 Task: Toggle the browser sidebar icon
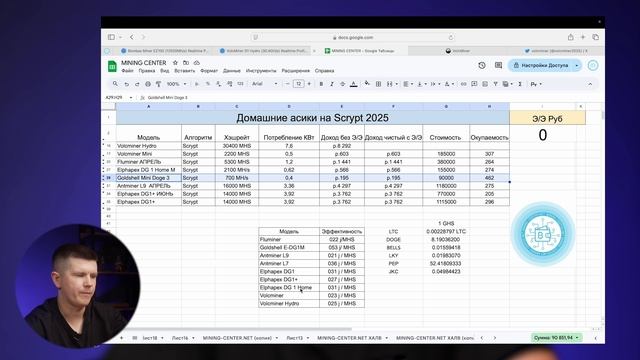111,37
